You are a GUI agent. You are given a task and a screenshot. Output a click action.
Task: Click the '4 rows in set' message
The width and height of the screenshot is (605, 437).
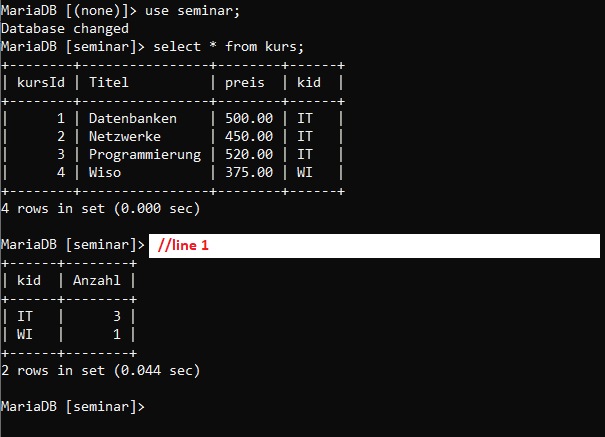tap(100, 209)
